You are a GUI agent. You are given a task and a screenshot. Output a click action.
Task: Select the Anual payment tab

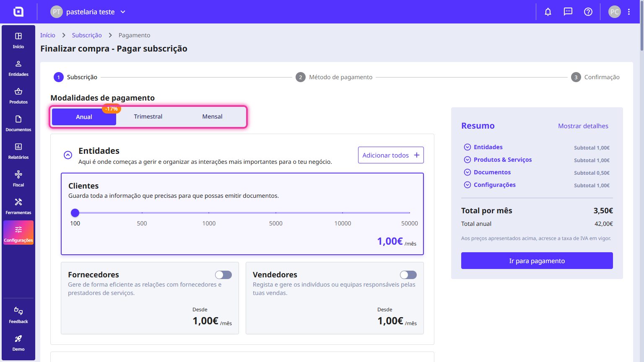pyautogui.click(x=84, y=117)
